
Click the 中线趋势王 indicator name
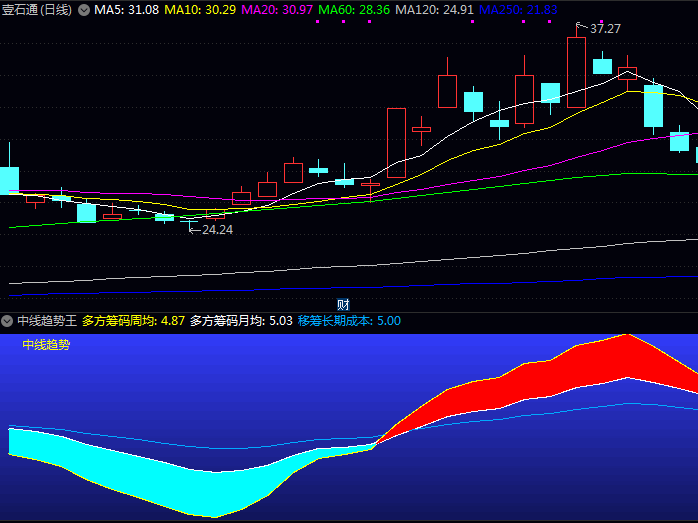(x=46, y=321)
